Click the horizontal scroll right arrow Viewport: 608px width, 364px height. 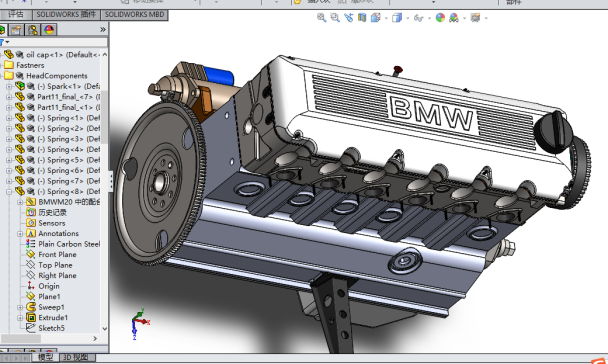click(x=95, y=338)
